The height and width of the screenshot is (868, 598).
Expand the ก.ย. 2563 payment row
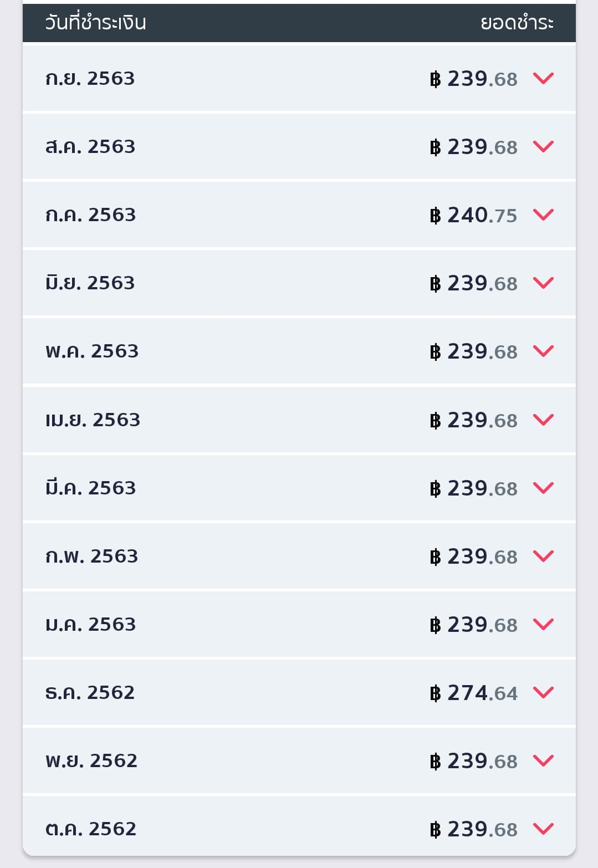(543, 78)
